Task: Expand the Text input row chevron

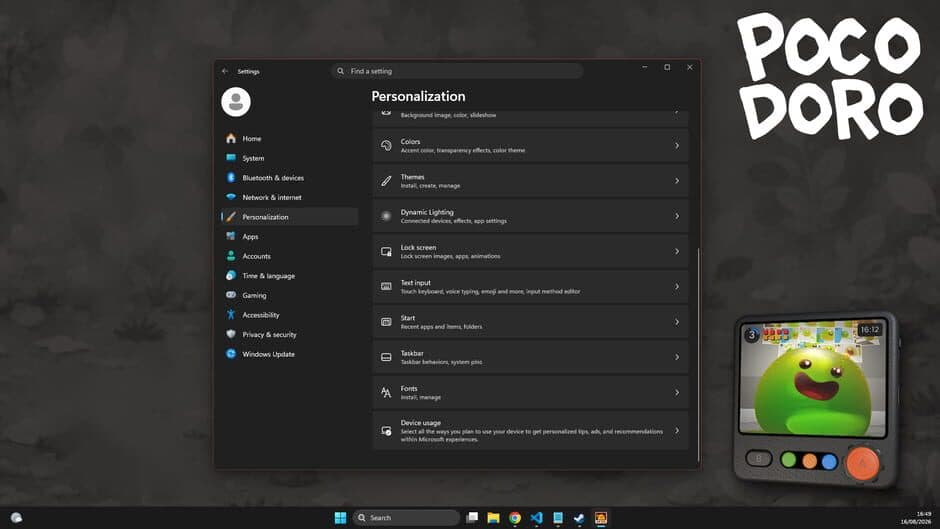Action: (x=677, y=287)
